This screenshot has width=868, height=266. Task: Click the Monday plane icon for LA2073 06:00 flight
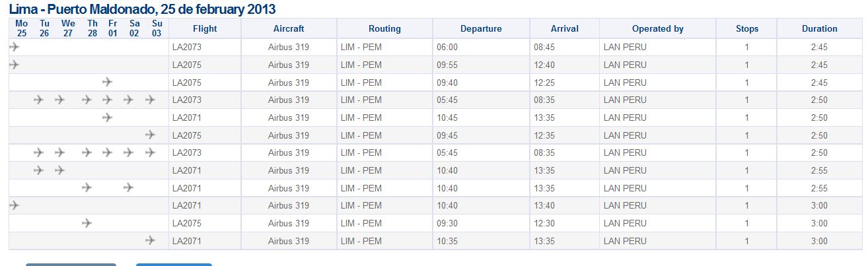pyautogui.click(x=15, y=47)
